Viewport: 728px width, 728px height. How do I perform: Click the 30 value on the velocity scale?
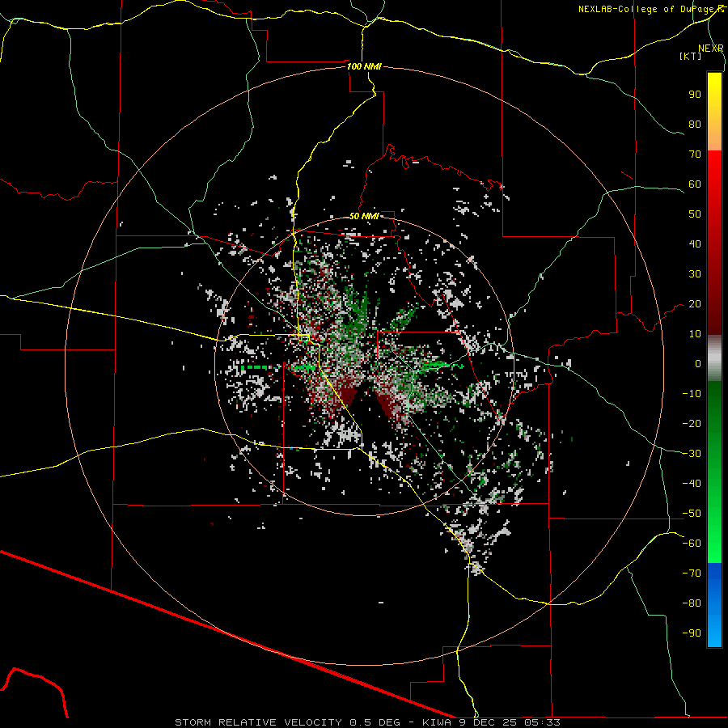coord(695,274)
